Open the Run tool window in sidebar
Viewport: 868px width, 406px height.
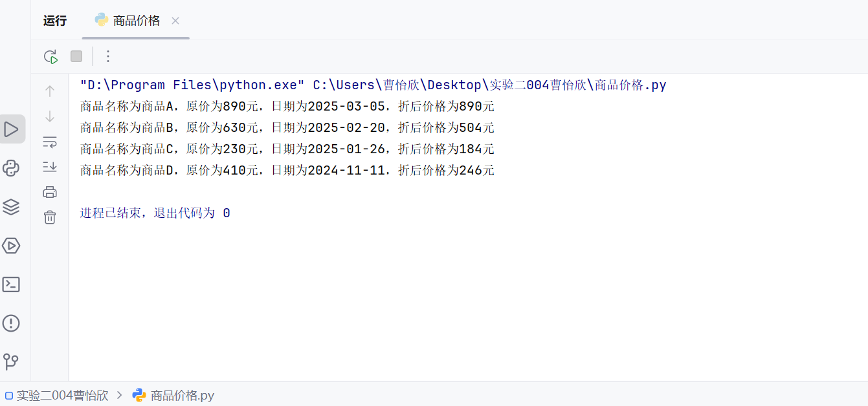point(12,129)
